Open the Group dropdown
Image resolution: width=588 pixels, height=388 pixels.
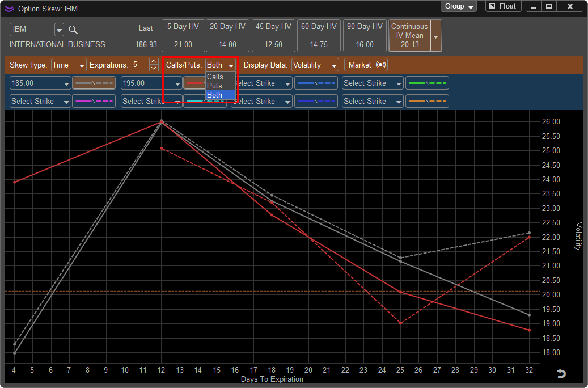(x=458, y=6)
